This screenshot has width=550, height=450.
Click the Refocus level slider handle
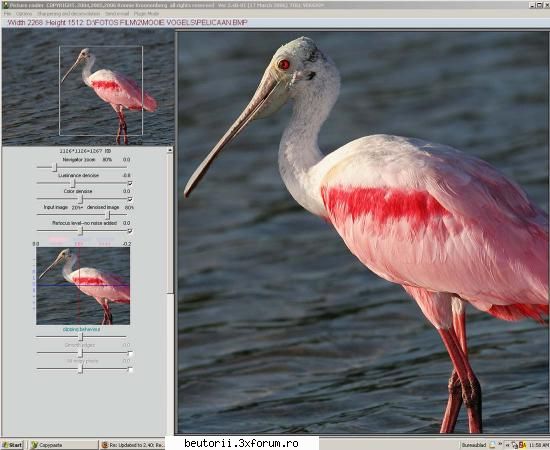[x=81, y=230]
